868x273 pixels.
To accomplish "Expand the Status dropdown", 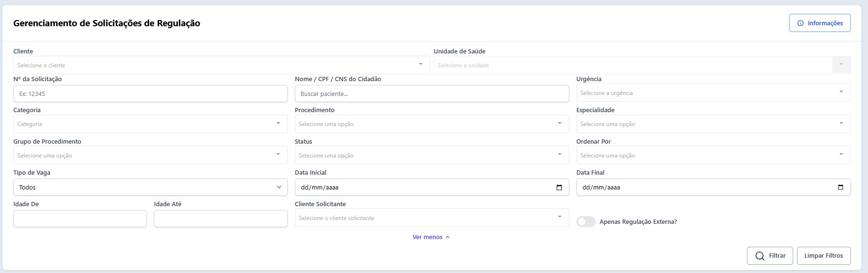I will pos(432,155).
